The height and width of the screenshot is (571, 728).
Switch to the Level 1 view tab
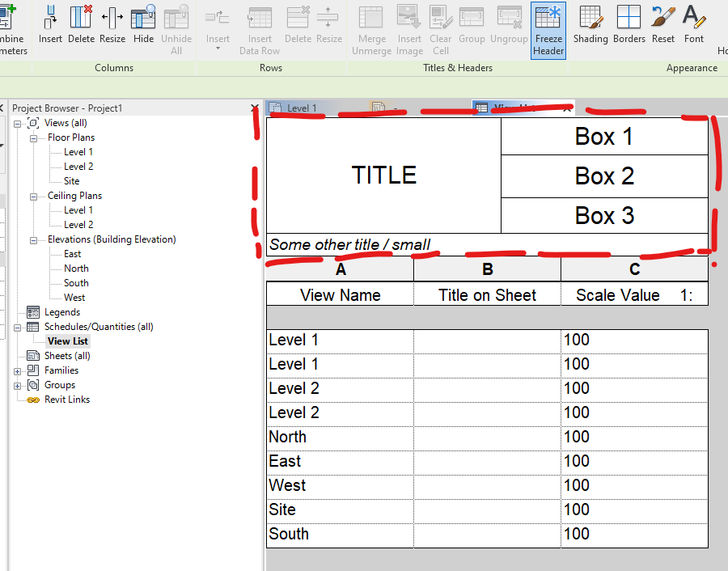(300, 107)
